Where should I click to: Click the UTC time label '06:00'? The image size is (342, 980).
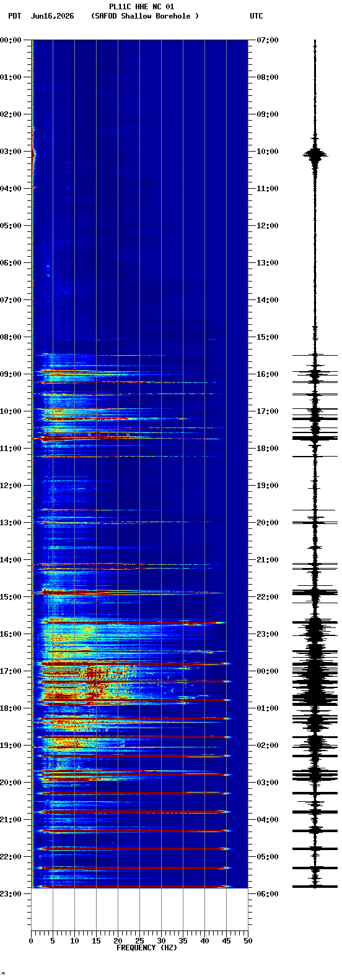tap(268, 894)
